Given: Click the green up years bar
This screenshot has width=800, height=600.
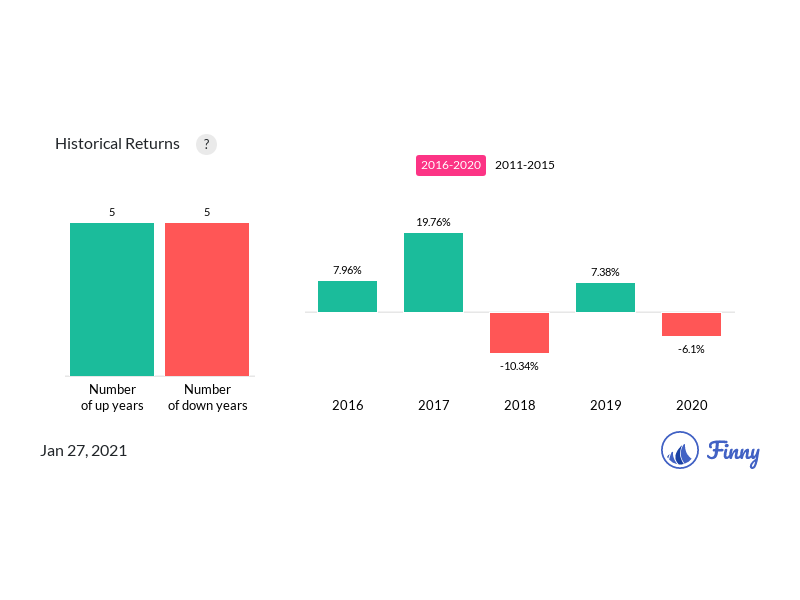Looking at the screenshot, I should (112, 299).
